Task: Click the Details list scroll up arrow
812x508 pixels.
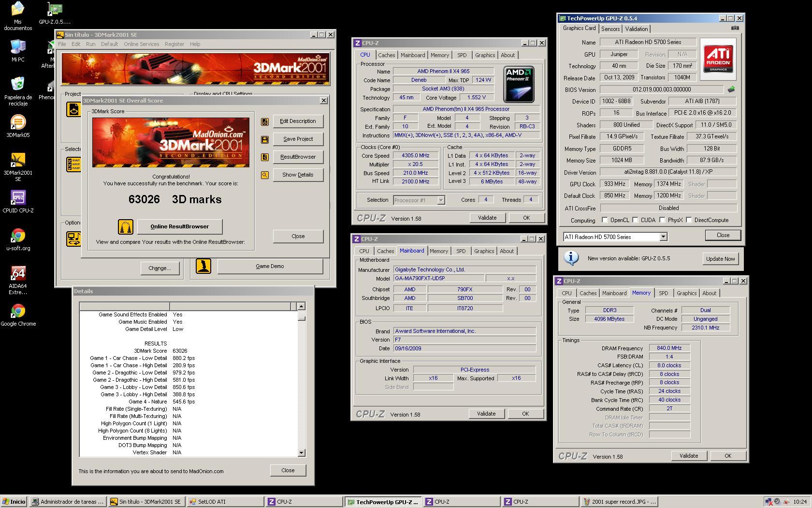Action: pyautogui.click(x=302, y=306)
